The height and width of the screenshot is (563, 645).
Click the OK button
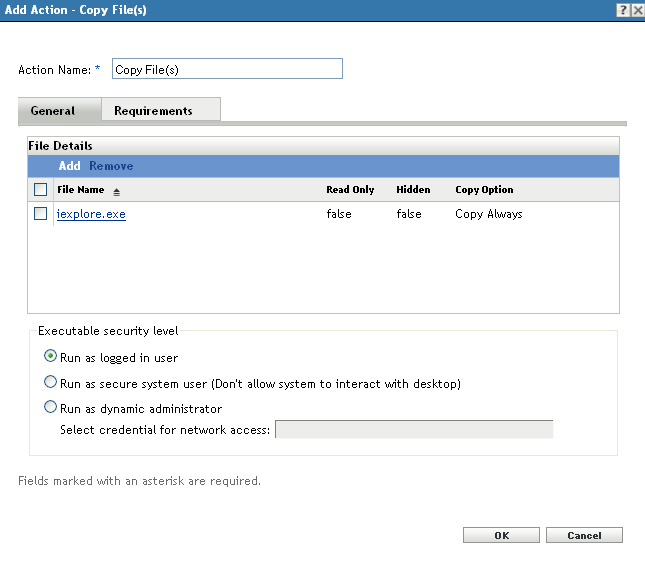(x=501, y=535)
